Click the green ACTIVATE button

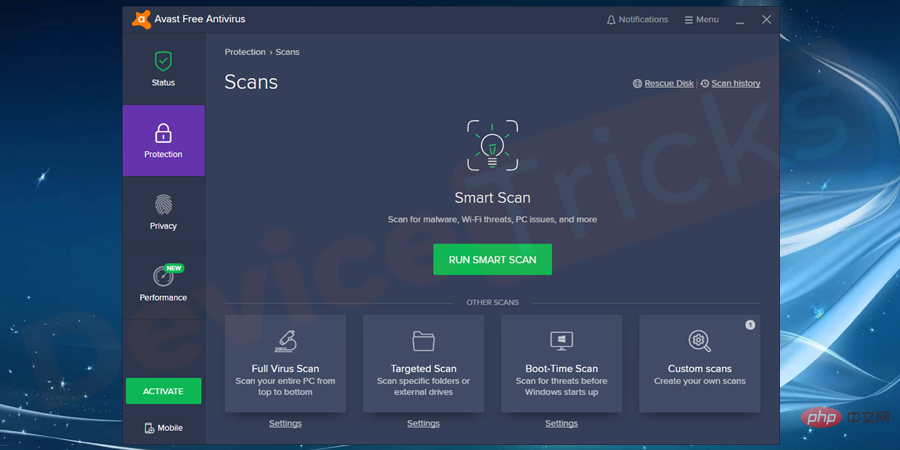click(164, 391)
